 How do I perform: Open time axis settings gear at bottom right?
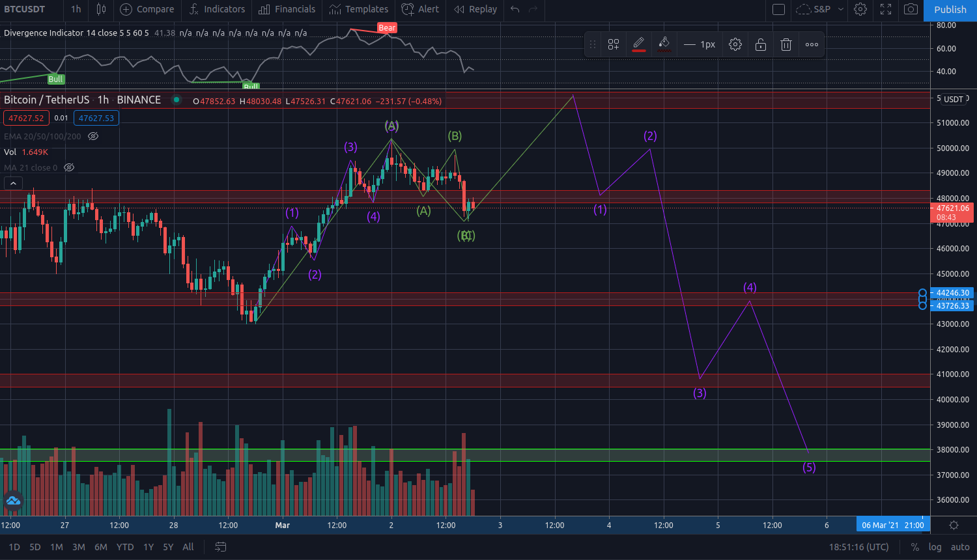coord(954,525)
